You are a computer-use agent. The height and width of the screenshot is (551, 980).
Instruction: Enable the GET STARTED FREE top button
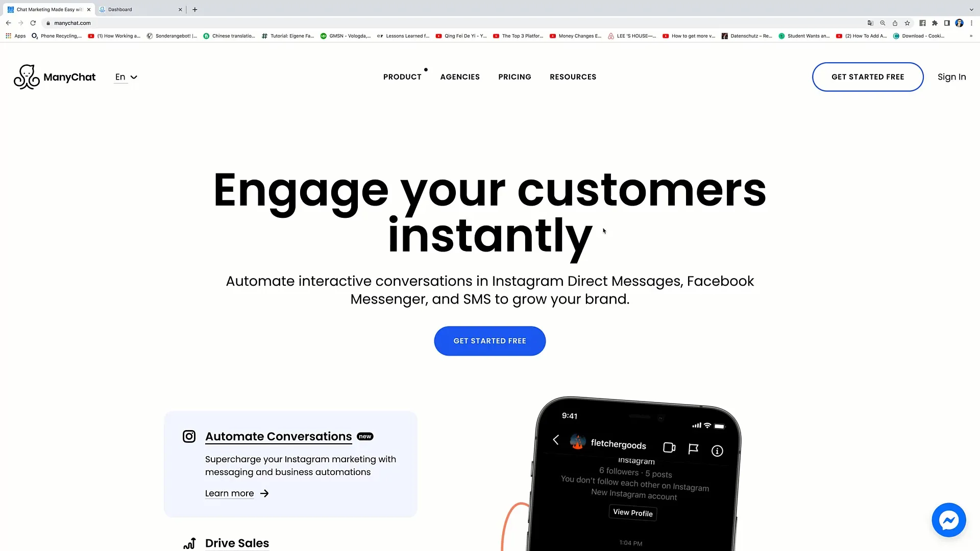868,77
